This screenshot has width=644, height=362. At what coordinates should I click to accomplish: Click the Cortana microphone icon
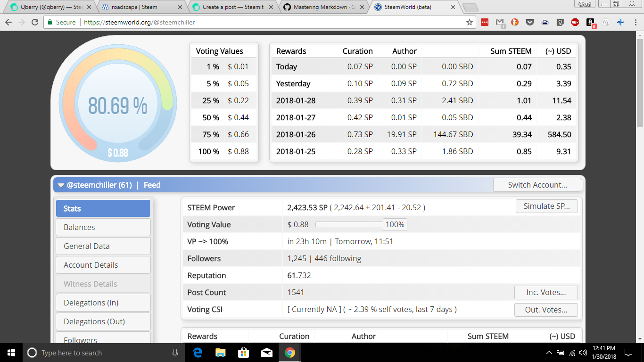point(175,353)
